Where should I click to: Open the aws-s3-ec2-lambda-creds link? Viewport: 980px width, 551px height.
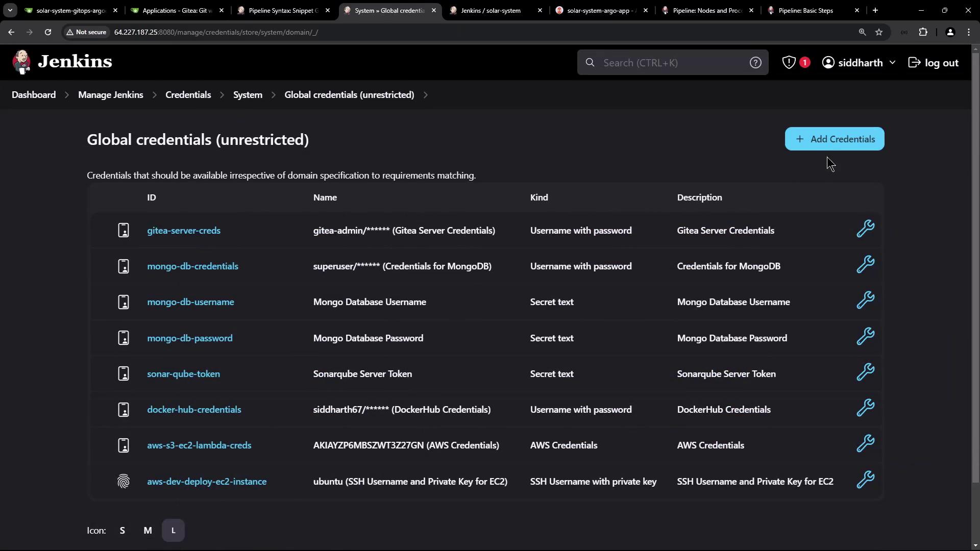pos(199,445)
